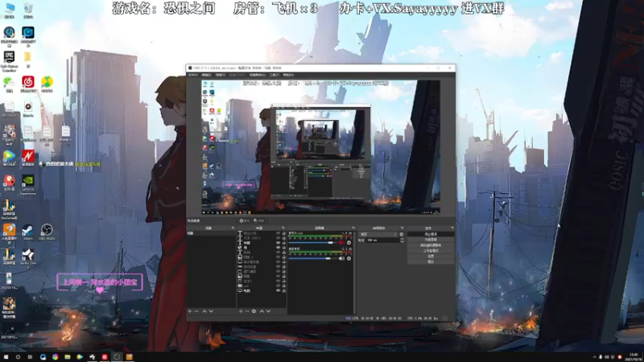Move scene up with the up arrow in Scenes panel
The image size is (644, 362).
click(204, 311)
